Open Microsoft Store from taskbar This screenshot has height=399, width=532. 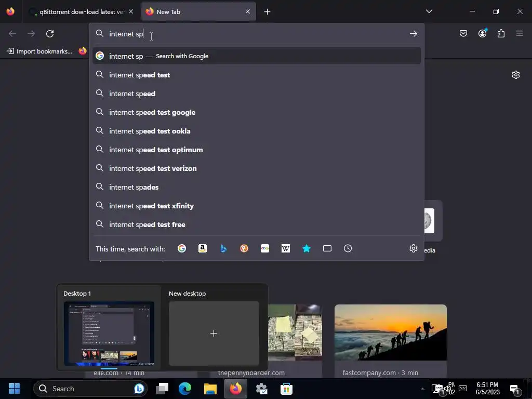(286, 389)
